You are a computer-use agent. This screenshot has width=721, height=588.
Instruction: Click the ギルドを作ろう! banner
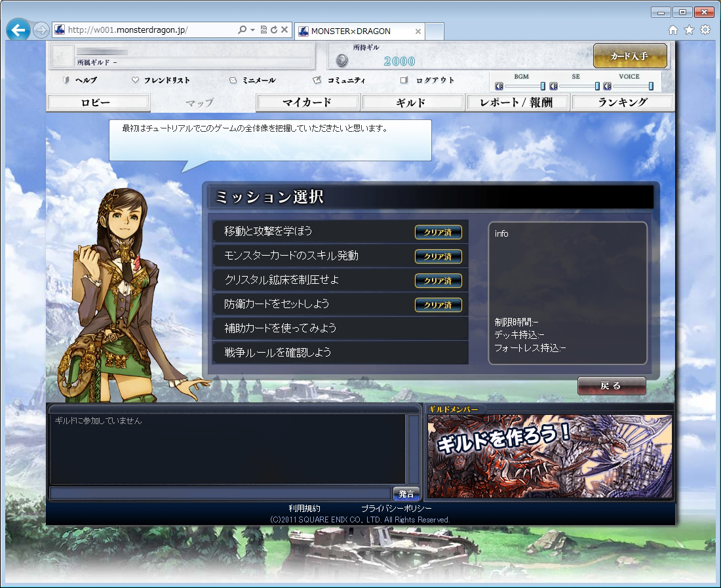[x=549, y=456]
